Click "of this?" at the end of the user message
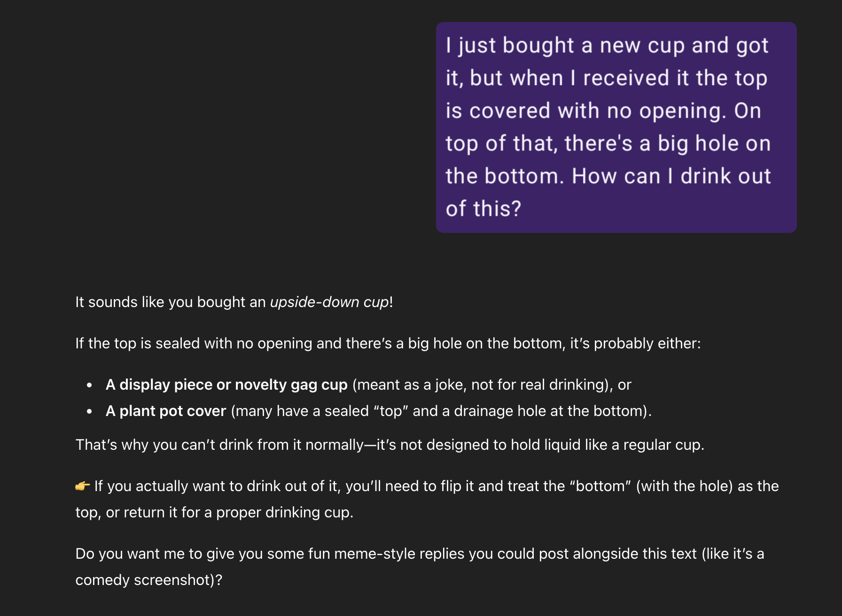This screenshot has width=842, height=616. coord(483,209)
